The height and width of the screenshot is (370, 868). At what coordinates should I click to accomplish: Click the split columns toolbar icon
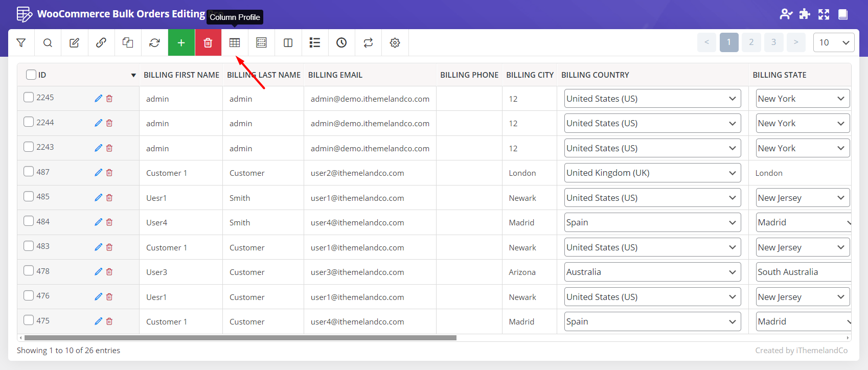[x=288, y=43]
